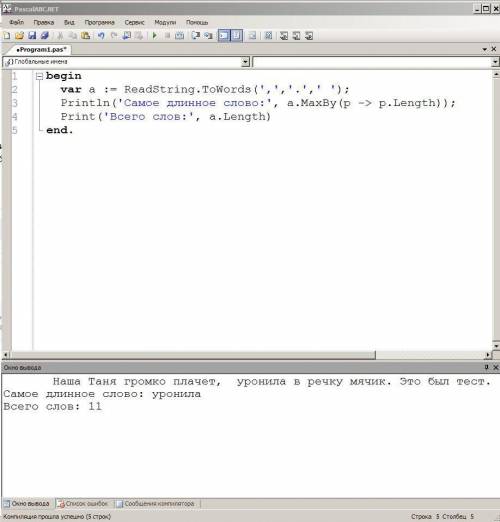Open the Программа menu

point(99,22)
